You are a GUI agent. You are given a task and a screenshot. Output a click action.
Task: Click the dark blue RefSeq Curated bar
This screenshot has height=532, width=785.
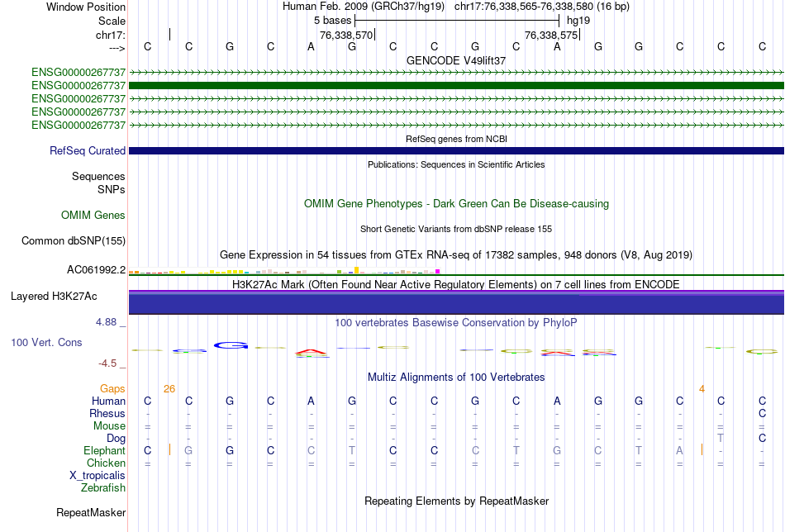[x=456, y=150]
